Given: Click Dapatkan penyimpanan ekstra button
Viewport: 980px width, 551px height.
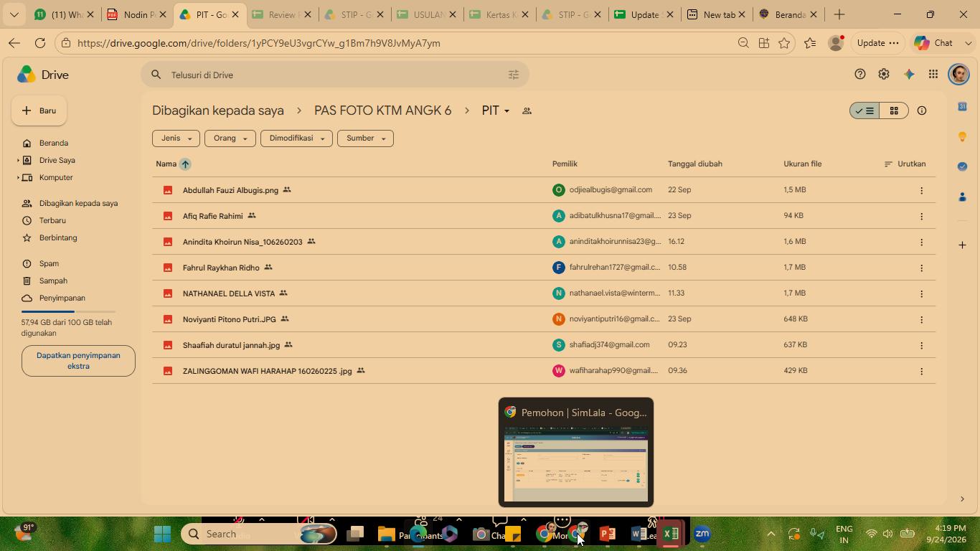Looking at the screenshot, I should (x=78, y=361).
